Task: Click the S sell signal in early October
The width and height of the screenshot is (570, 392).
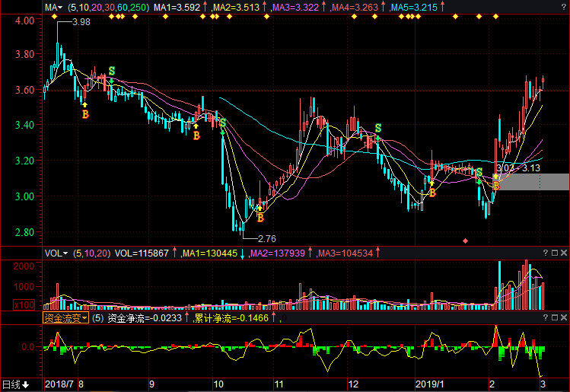Action: tap(222, 123)
